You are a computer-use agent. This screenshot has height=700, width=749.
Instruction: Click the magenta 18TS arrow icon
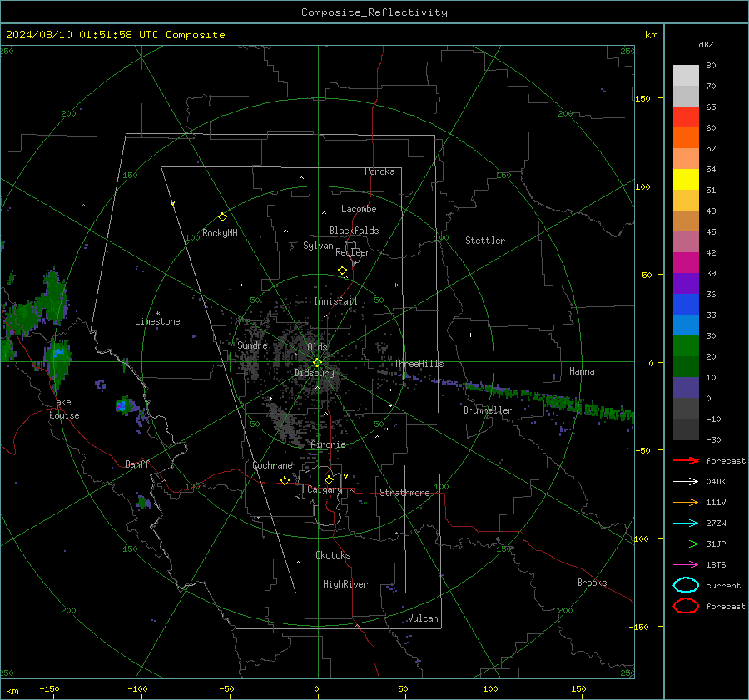point(686,565)
